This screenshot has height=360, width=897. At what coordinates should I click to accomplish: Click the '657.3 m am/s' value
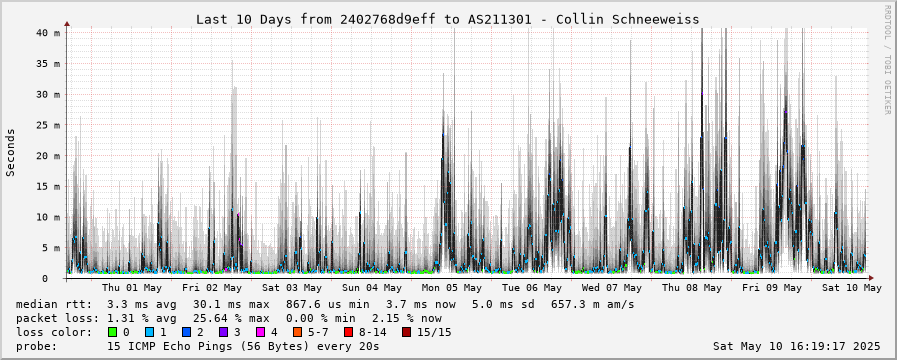tap(593, 304)
